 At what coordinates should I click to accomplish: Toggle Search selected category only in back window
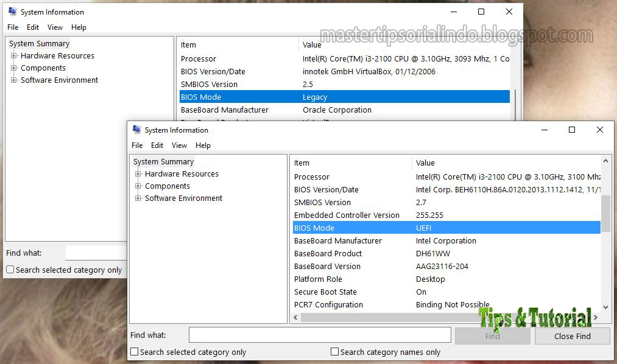(10, 270)
